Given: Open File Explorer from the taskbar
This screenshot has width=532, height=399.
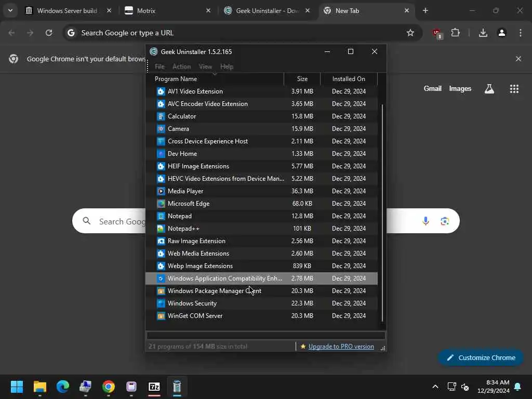Looking at the screenshot, I should point(39,387).
